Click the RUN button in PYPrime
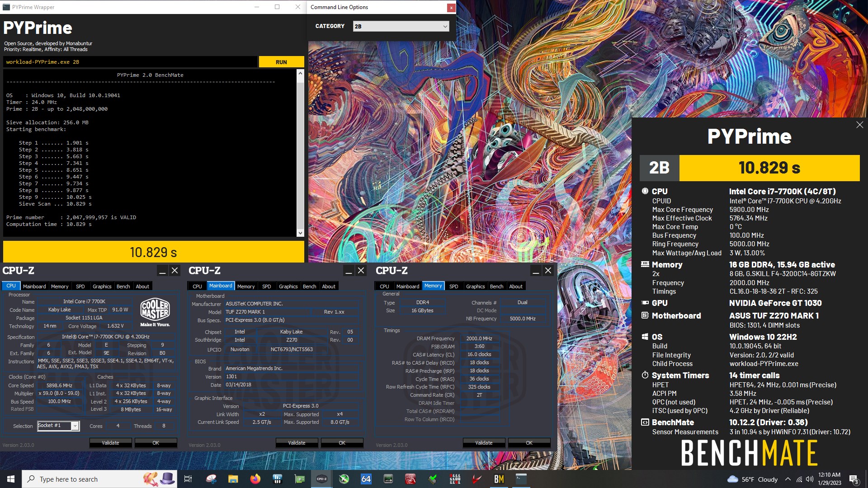This screenshot has width=868, height=488. (281, 62)
